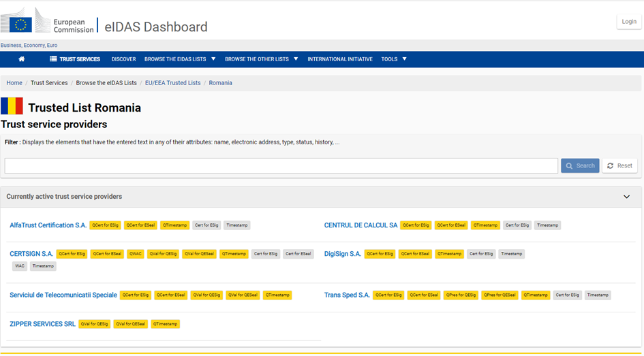Open the ZIPPER SERVICES SRL link
Viewport: 644px width, 356px height.
coord(42,324)
